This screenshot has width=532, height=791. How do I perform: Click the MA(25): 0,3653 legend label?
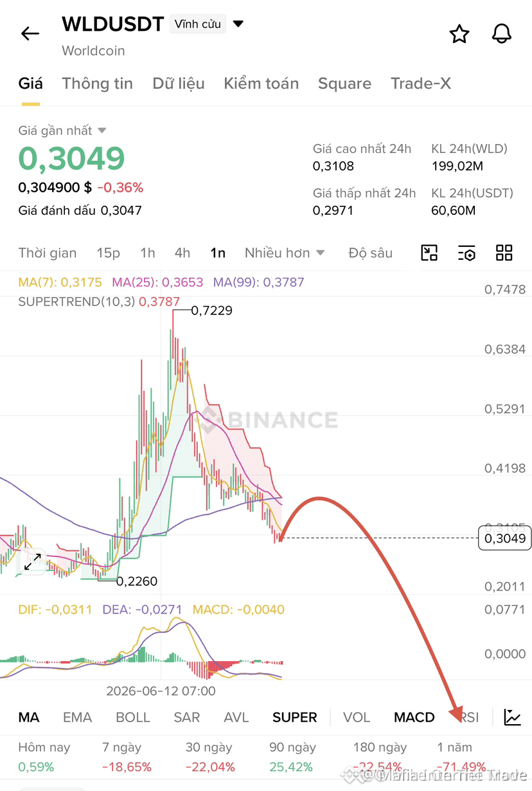pyautogui.click(x=157, y=282)
